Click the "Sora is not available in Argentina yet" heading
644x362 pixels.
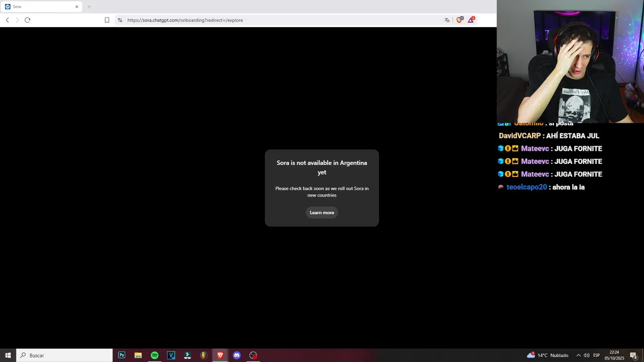point(322,167)
